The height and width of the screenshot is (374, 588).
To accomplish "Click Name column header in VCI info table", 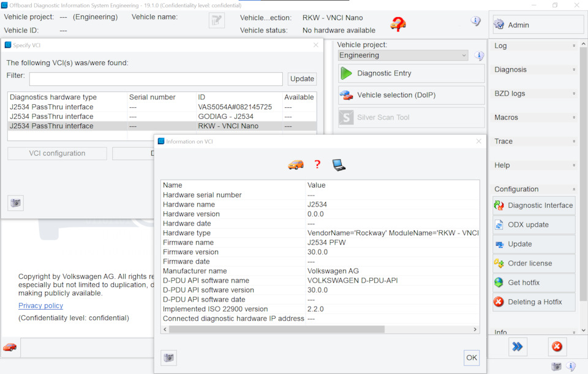I will point(233,185).
